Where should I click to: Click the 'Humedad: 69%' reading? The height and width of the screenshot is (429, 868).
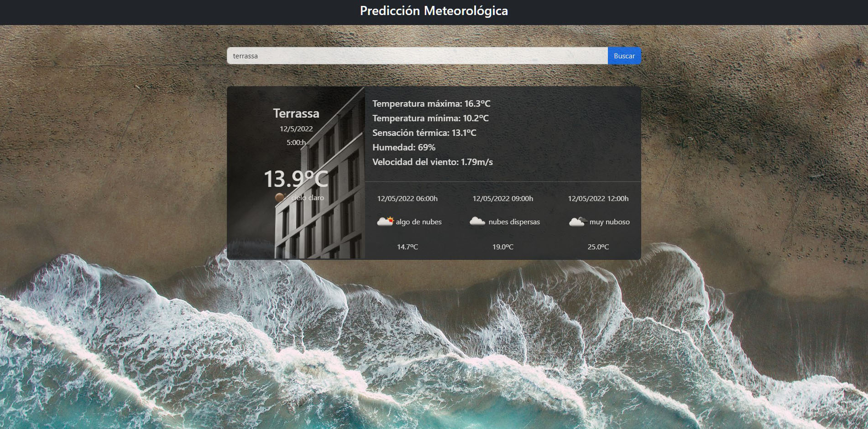point(404,147)
